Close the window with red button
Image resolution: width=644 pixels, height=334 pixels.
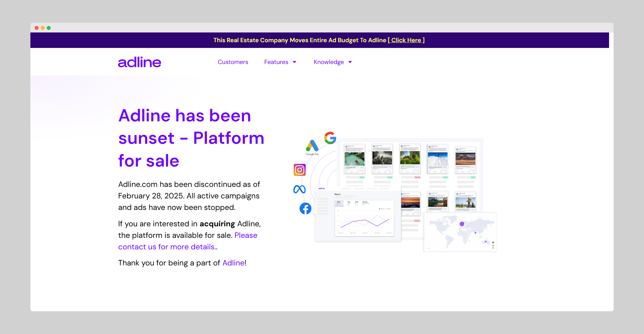point(36,28)
